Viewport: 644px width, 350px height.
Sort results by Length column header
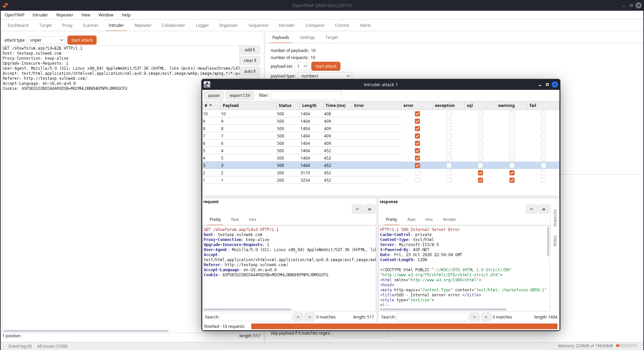[x=312, y=105]
